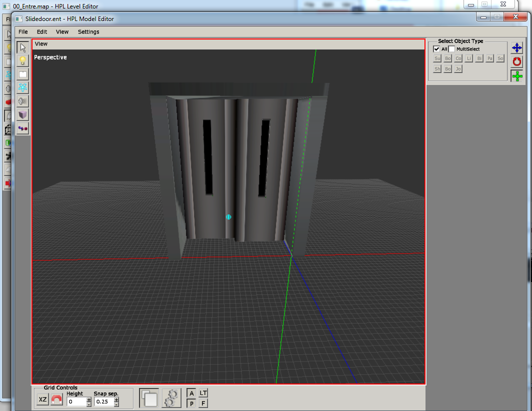The height and width of the screenshot is (411, 532).
Task: Toggle the magnet grid snapping button
Action: [57, 400]
